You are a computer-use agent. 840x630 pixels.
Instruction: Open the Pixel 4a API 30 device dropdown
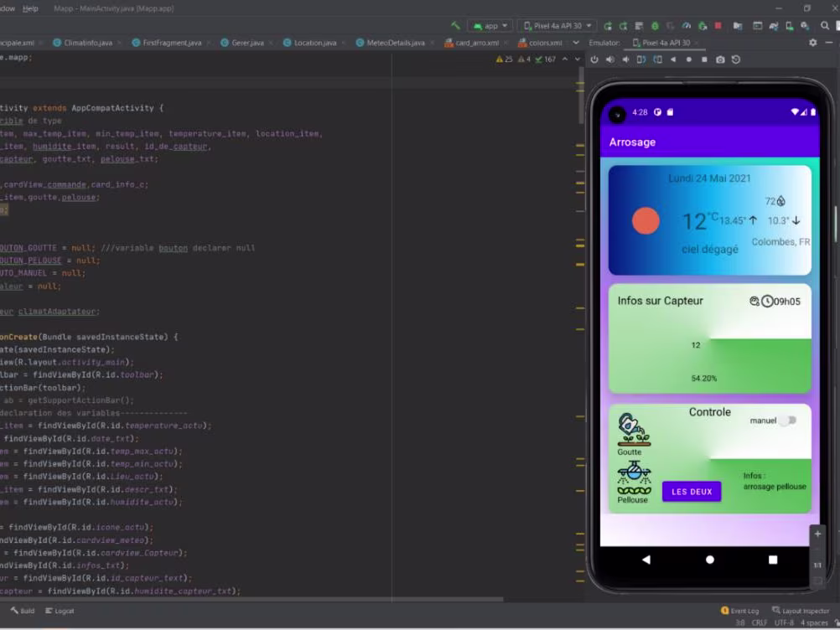[557, 26]
